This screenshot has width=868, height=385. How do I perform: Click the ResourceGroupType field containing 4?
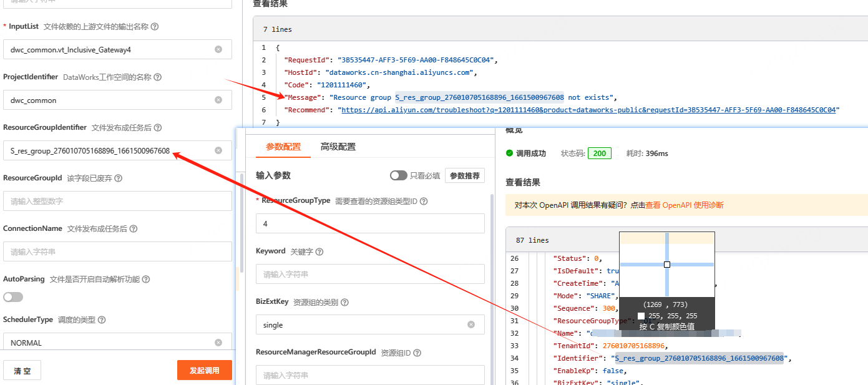(x=370, y=223)
